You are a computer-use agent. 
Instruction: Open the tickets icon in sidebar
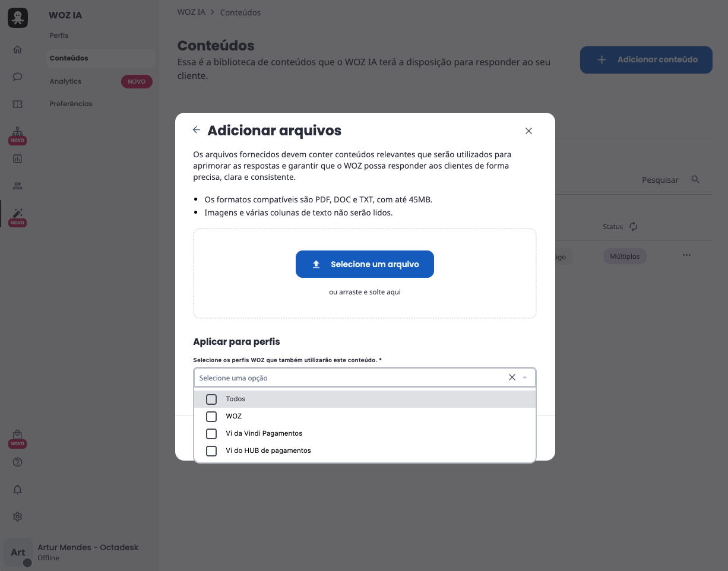pyautogui.click(x=17, y=104)
